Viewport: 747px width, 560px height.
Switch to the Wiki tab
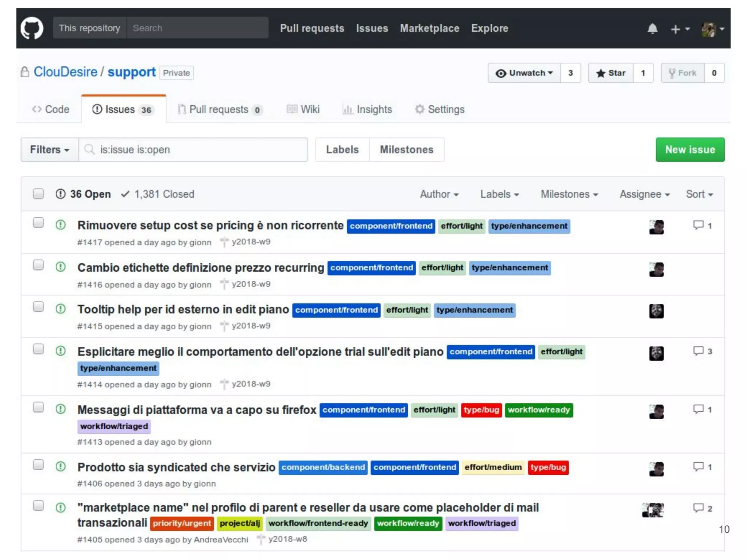(303, 109)
